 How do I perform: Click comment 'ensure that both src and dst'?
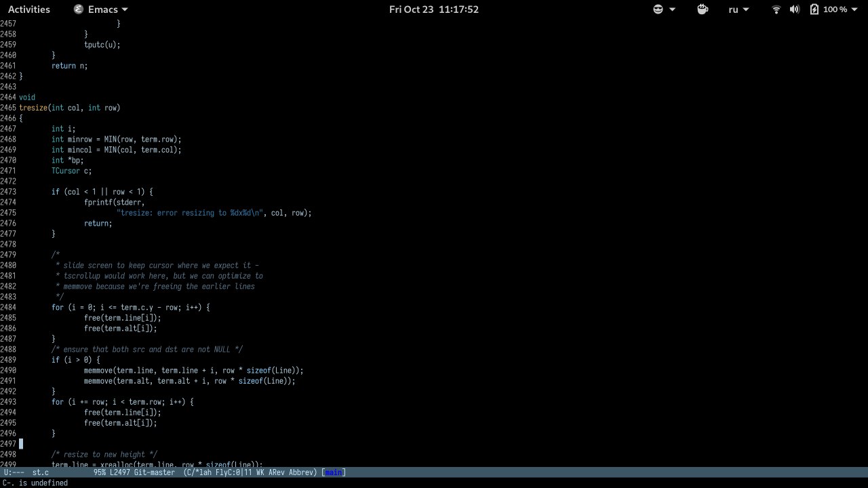(x=146, y=349)
